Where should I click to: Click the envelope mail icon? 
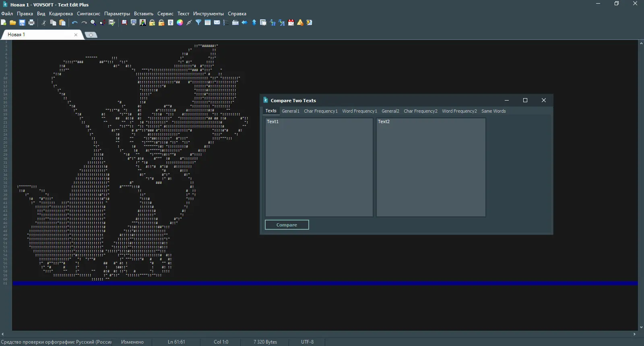(217, 23)
